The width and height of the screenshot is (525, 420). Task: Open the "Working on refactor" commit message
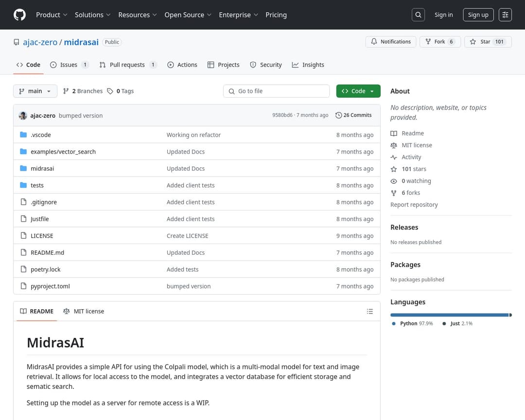click(193, 135)
